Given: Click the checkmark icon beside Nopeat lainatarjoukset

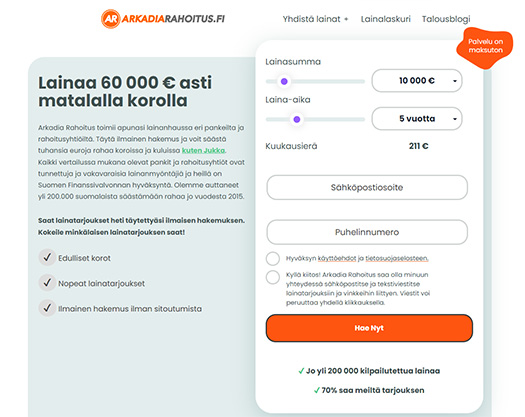Looking at the screenshot, I should (x=47, y=283).
